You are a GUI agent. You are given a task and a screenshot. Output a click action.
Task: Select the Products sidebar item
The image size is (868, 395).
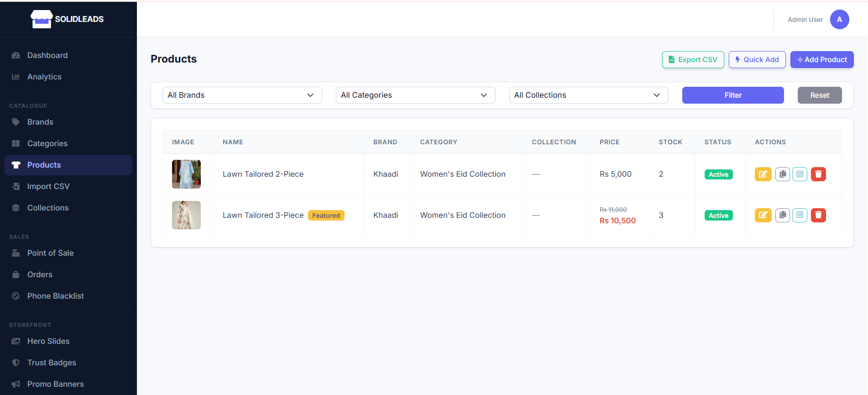(68, 165)
